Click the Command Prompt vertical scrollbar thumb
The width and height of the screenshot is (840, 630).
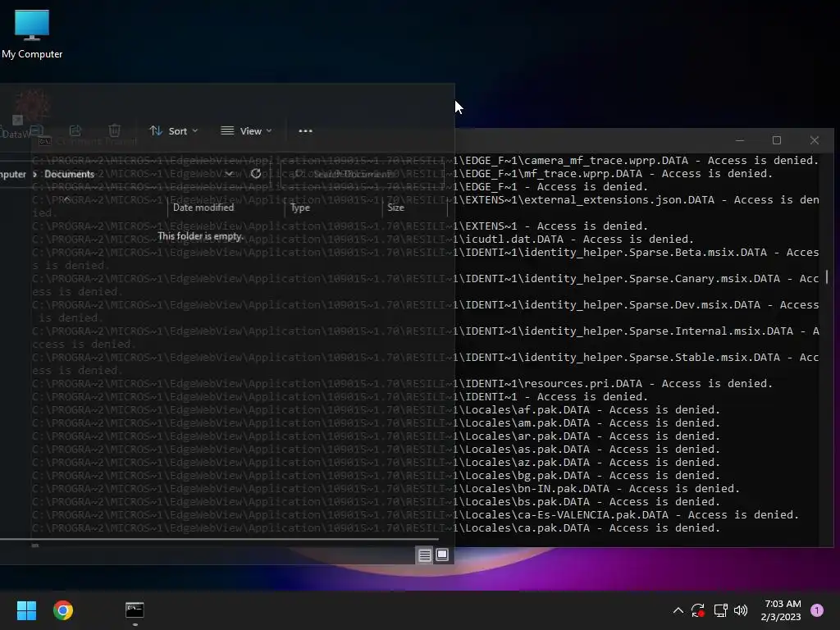(827, 277)
